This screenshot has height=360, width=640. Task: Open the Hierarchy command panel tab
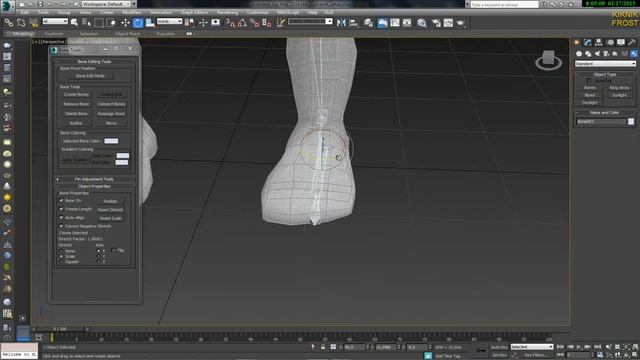[x=599, y=42]
